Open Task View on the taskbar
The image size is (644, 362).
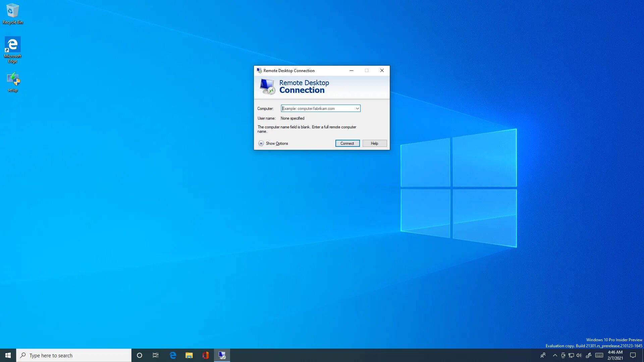click(156, 355)
